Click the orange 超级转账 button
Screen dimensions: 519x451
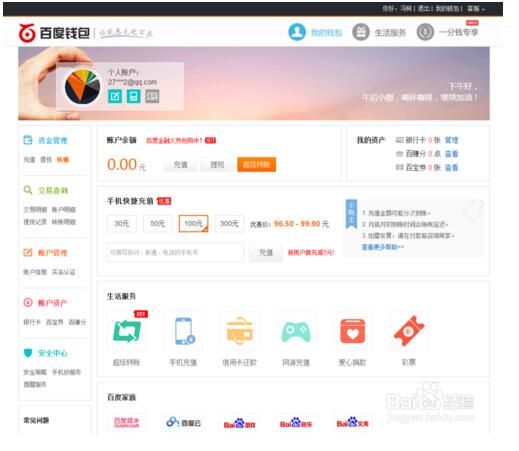click(256, 164)
